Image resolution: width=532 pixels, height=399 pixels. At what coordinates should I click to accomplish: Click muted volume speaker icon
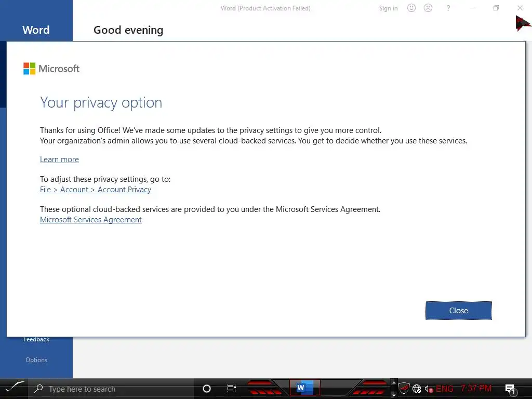[429, 389]
